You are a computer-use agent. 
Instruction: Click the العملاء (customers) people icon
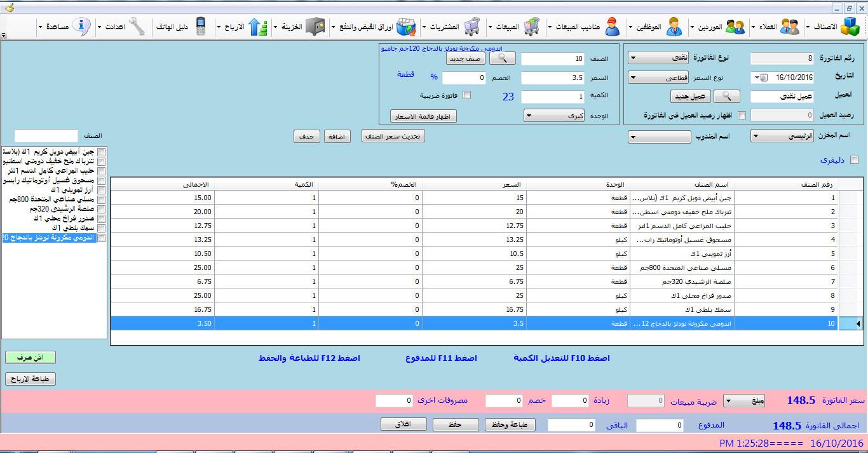(x=790, y=27)
